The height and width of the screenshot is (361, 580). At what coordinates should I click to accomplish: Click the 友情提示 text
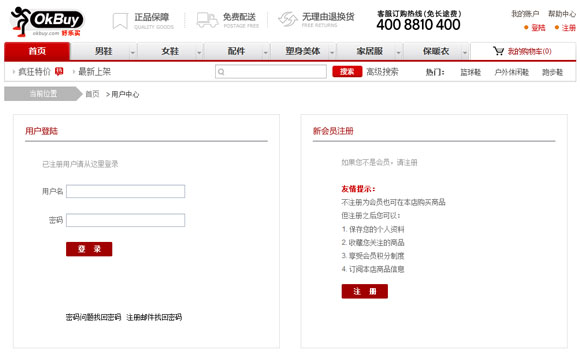[358, 189]
